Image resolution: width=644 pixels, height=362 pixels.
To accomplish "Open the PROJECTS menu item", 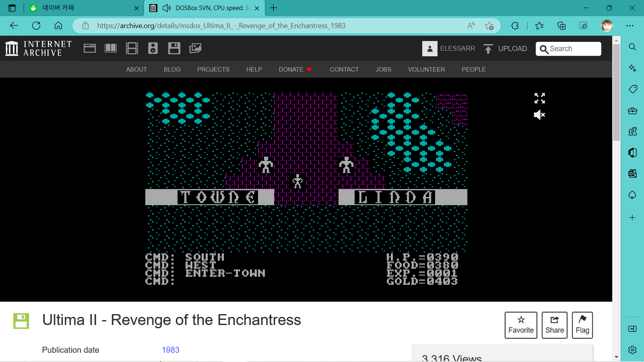I will point(213,69).
